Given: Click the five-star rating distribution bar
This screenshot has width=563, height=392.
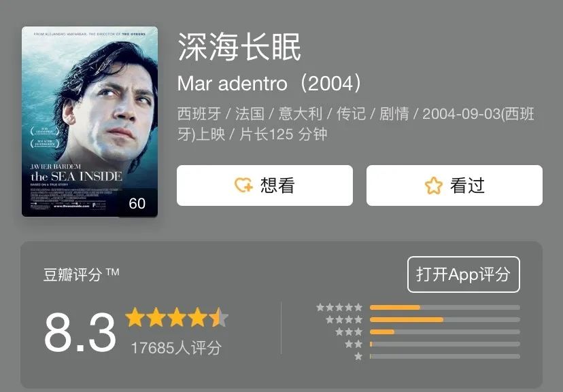Looking at the screenshot, I should click(x=445, y=308).
